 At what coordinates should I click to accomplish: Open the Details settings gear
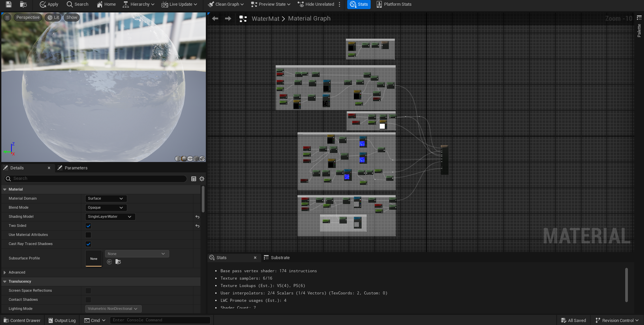point(202,179)
